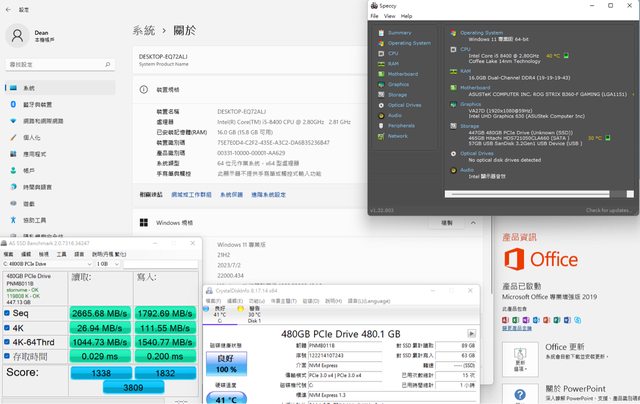
Task: Open Graphics section in Speccy
Action: tap(398, 84)
